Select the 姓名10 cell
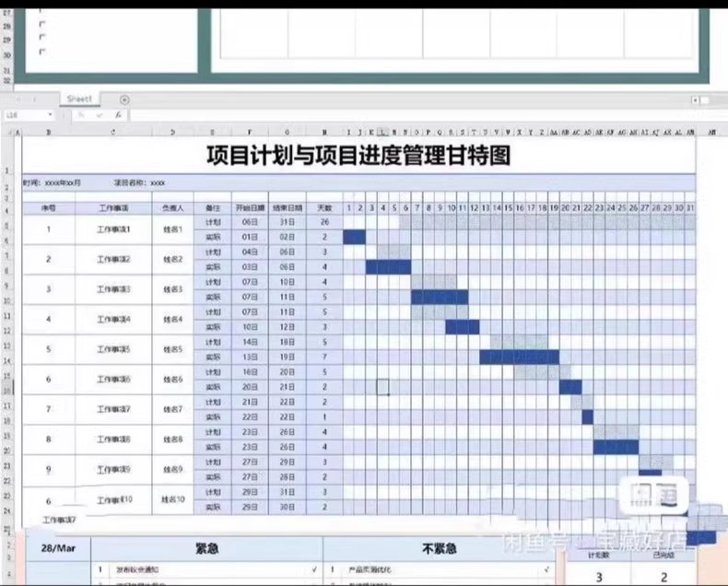The height and width of the screenshot is (586, 728). 172,499
